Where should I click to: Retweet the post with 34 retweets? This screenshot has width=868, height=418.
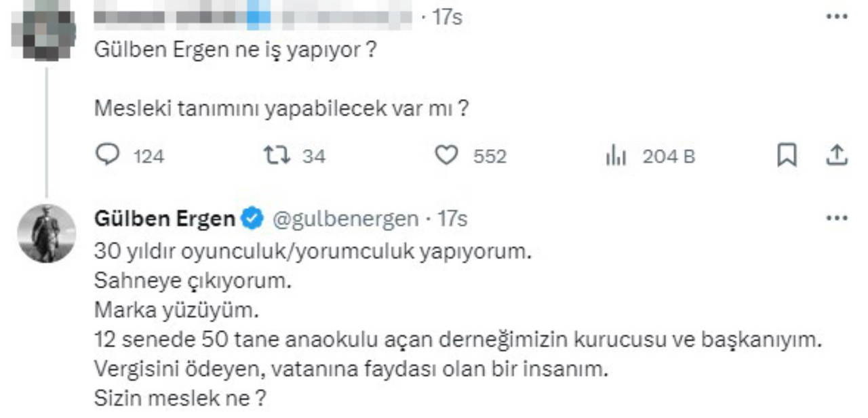pyautogui.click(x=277, y=156)
